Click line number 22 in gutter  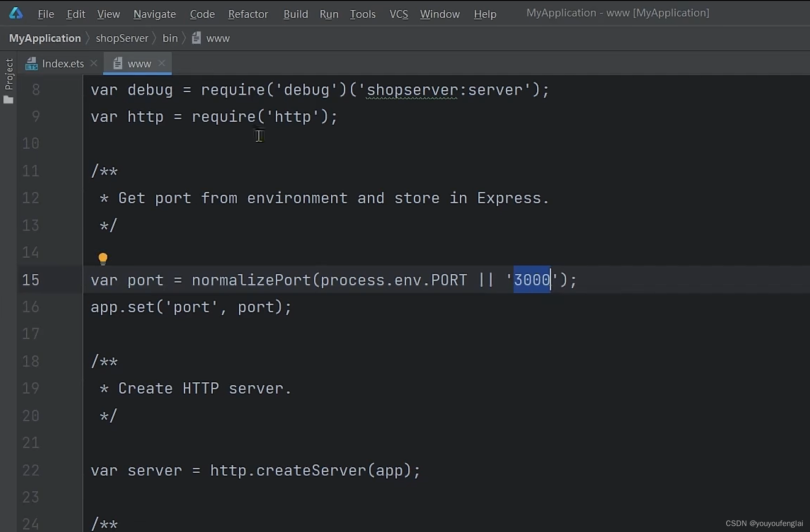[x=31, y=470]
